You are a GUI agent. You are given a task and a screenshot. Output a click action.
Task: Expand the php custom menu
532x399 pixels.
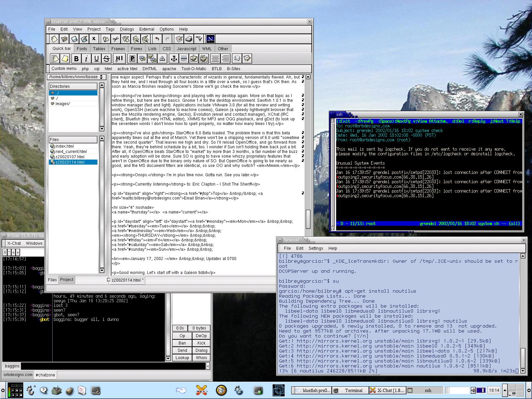point(85,69)
